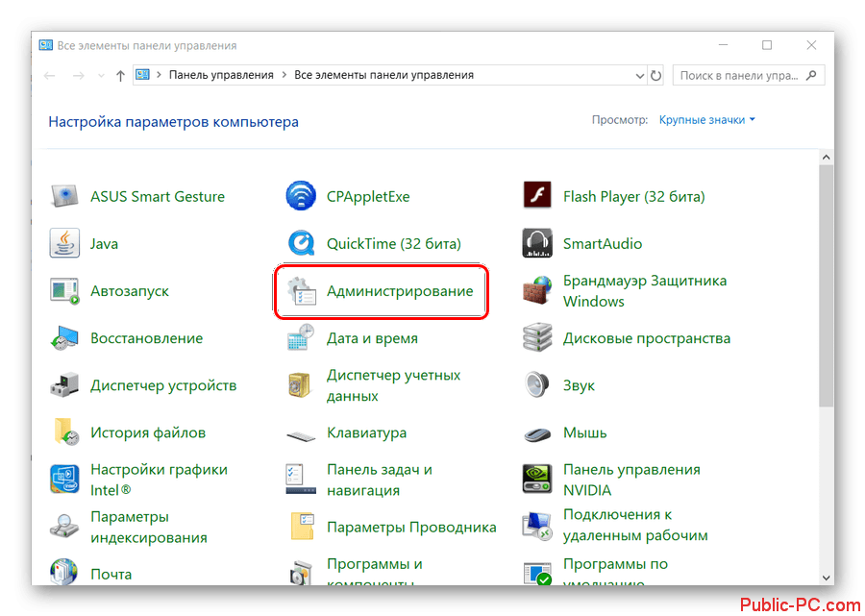This screenshot has height=616, width=865.
Task: Click the Параметры Проводника link
Action: (x=411, y=528)
